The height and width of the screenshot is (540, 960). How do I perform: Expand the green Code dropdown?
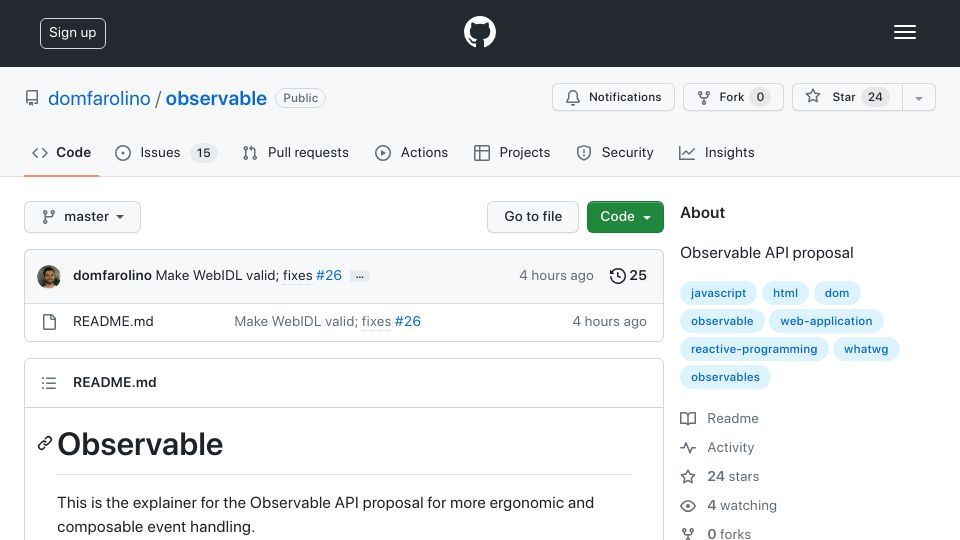[x=625, y=217]
